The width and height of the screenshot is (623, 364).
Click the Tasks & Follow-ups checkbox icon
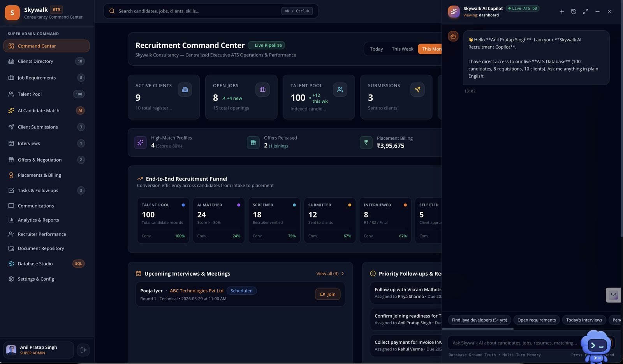pos(11,190)
